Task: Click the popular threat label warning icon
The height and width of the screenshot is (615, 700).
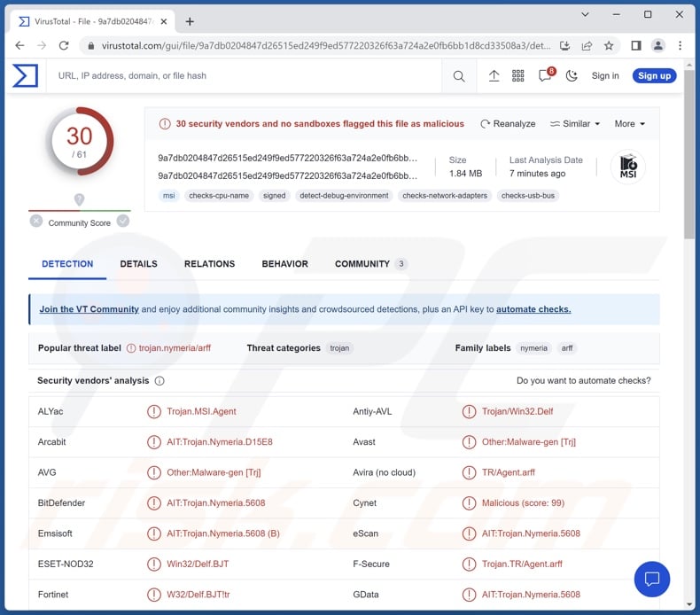Action: click(131, 348)
